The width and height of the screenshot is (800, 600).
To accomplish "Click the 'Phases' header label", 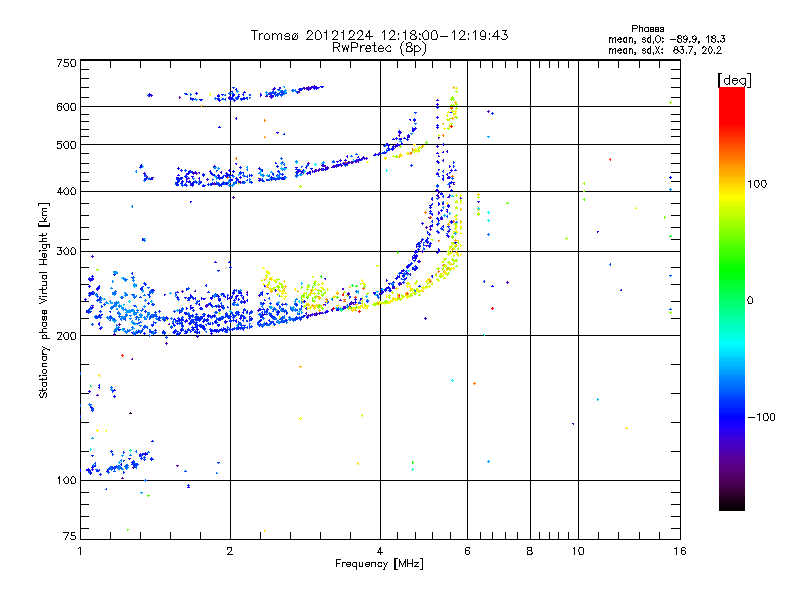I will pyautogui.click(x=647, y=29).
